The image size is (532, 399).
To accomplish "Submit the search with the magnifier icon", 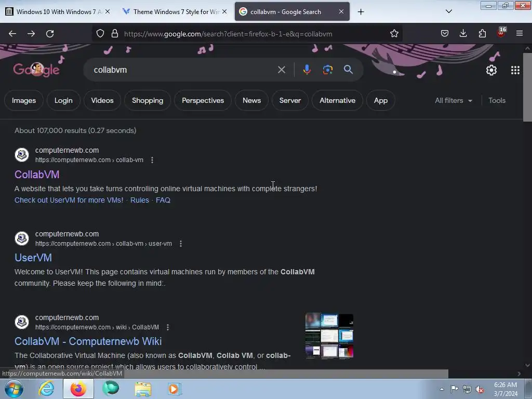I will point(348,70).
